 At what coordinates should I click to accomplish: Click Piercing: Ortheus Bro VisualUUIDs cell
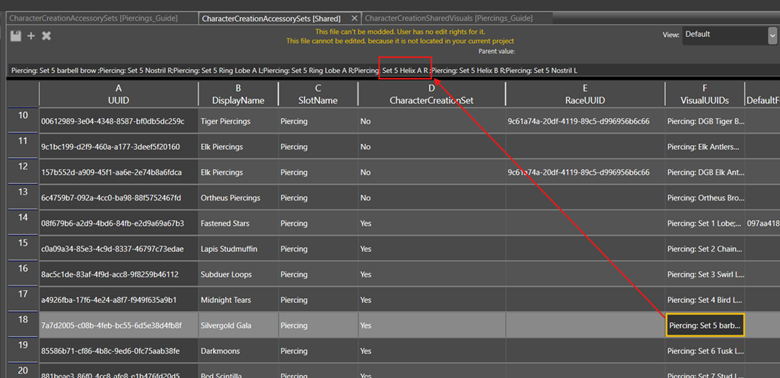pos(705,198)
